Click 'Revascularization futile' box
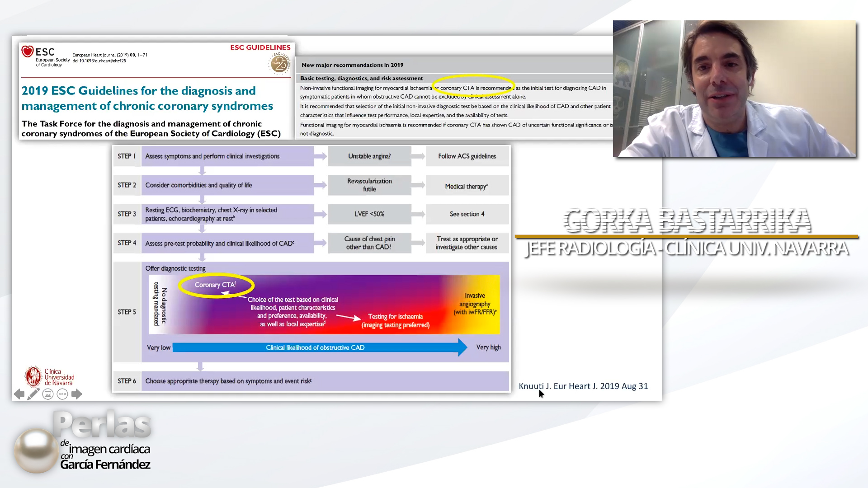Image resolution: width=868 pixels, height=488 pixels. [x=369, y=185]
